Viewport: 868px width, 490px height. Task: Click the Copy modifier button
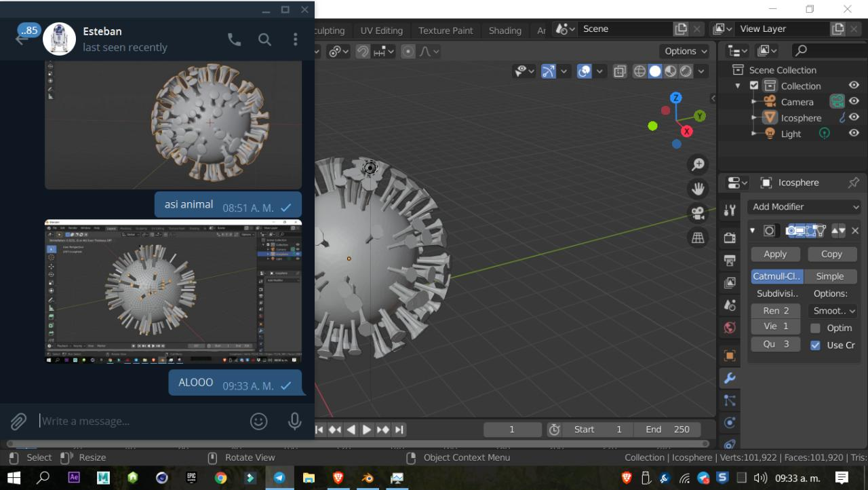click(x=831, y=254)
